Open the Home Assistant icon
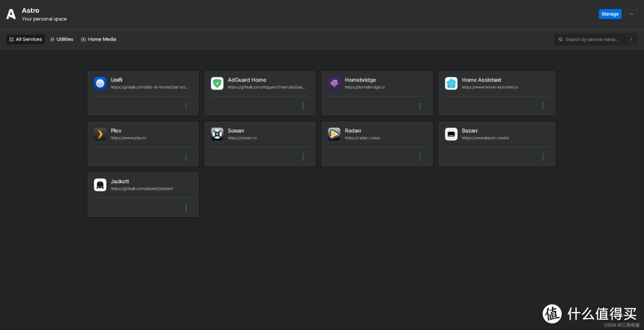This screenshot has width=644, height=330. pos(451,84)
